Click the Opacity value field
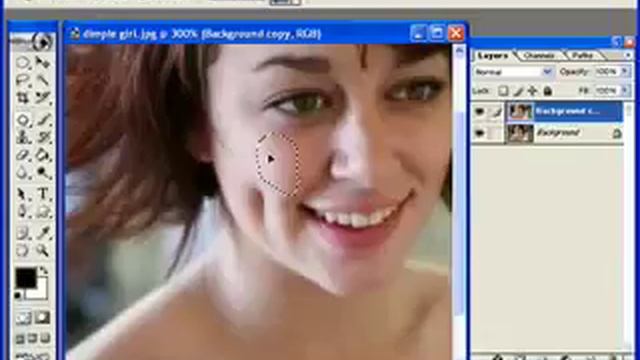 (607, 71)
